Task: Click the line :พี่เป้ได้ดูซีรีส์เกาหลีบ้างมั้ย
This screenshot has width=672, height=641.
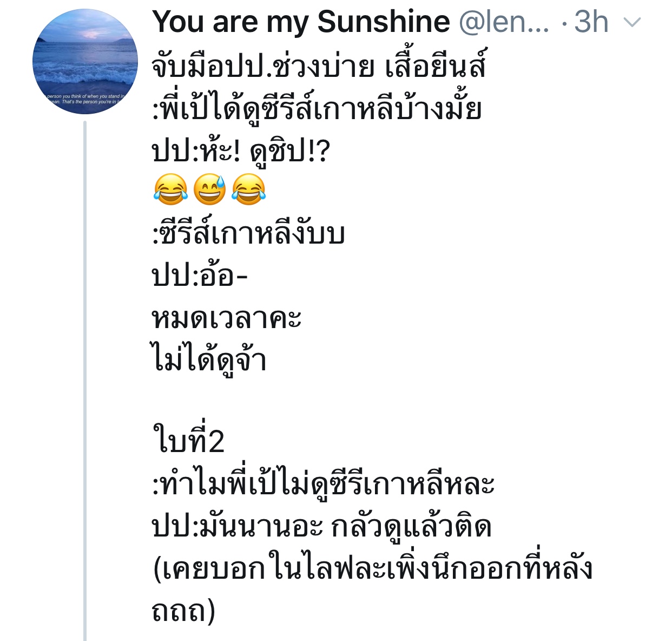Action: [x=317, y=109]
